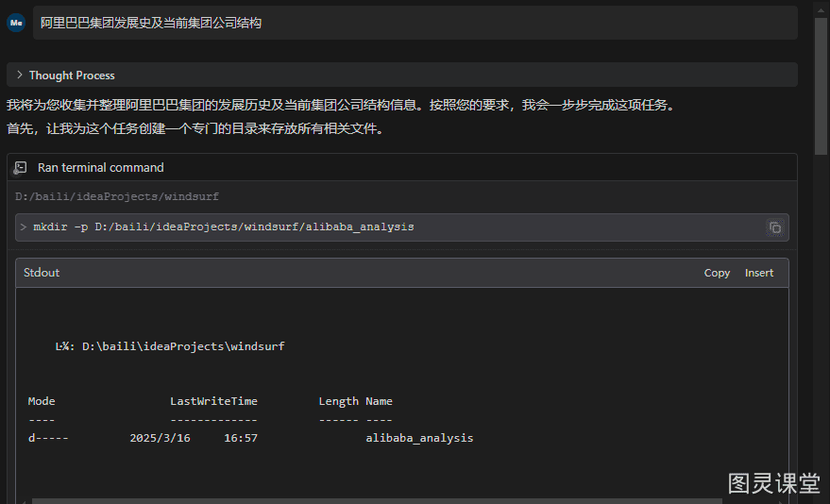Click the LastWriteTime column header

pyautogui.click(x=213, y=401)
